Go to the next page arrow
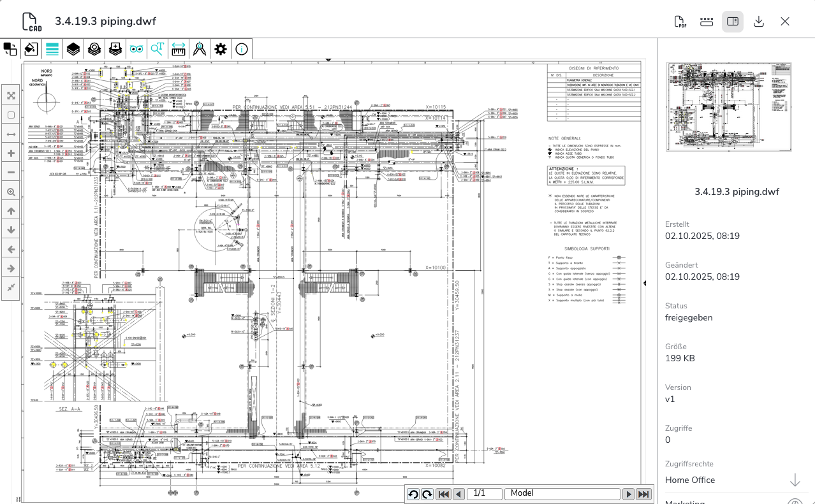 [629, 494]
